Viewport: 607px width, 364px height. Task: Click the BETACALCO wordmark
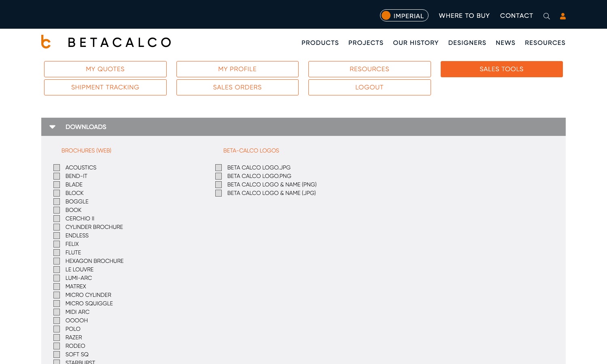tap(119, 42)
